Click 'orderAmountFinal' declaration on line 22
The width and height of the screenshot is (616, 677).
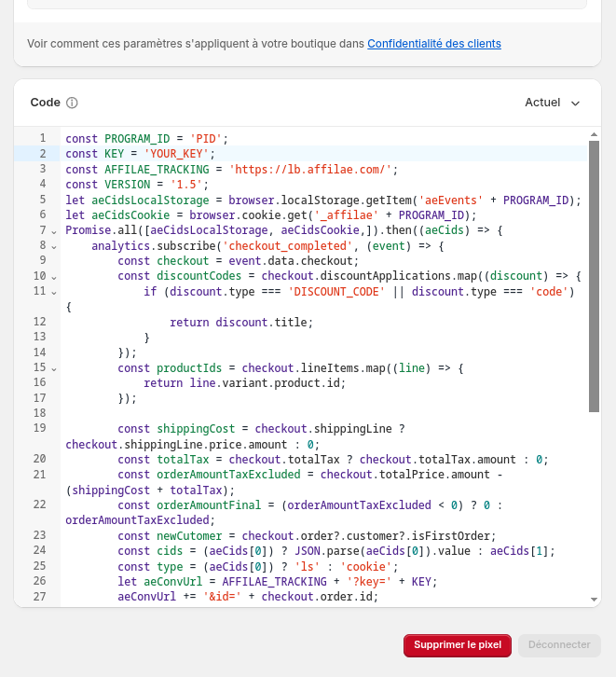[x=209, y=504]
